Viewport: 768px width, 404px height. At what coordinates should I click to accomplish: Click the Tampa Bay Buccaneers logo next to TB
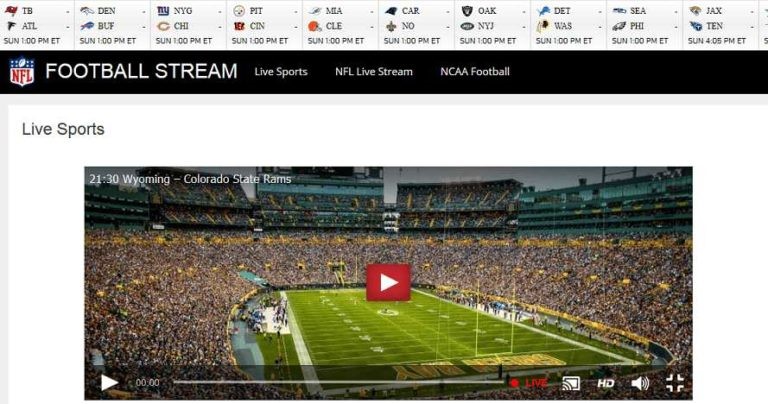[11, 11]
